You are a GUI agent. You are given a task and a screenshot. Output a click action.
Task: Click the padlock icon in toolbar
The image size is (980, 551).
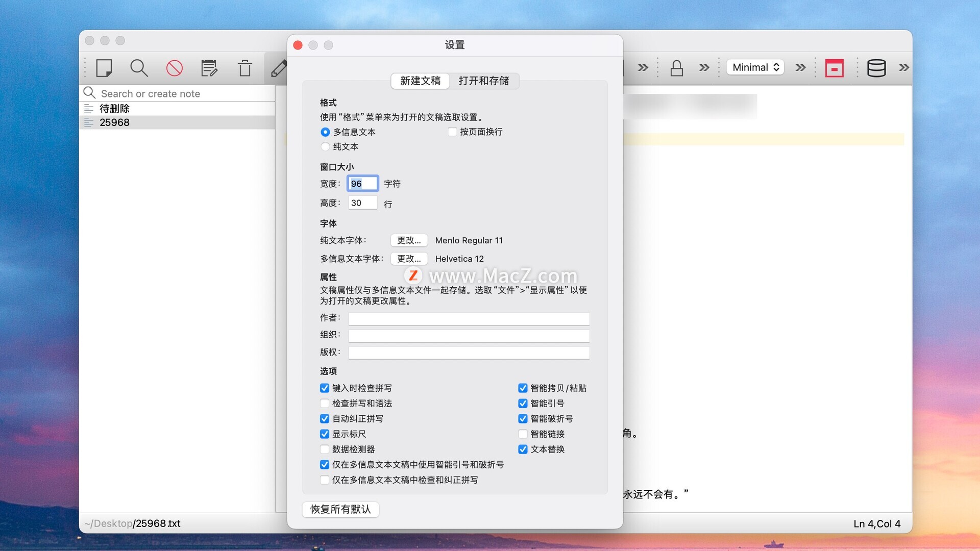pyautogui.click(x=677, y=68)
